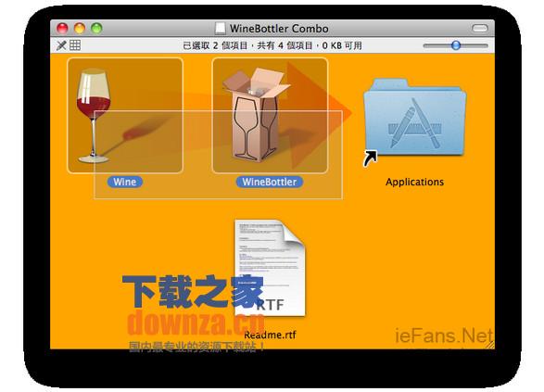Adjust the icon size slider knob
This screenshot has height=392, width=544.
tap(456, 45)
